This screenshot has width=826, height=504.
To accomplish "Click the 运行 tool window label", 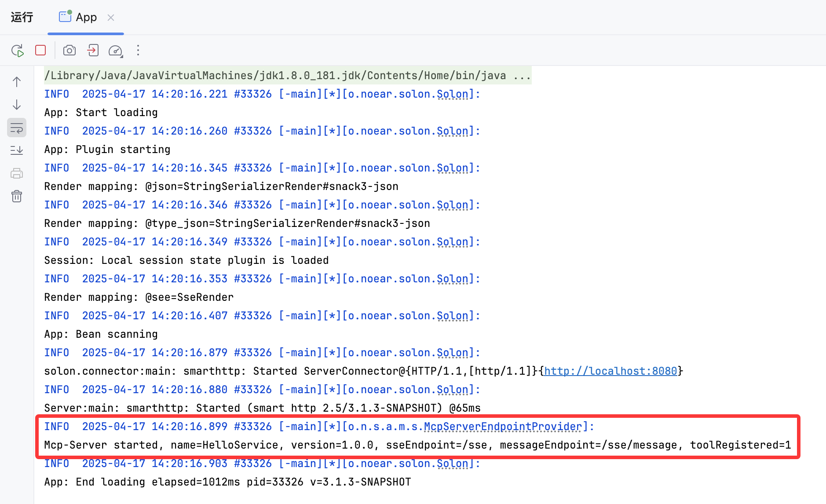I will 21,17.
